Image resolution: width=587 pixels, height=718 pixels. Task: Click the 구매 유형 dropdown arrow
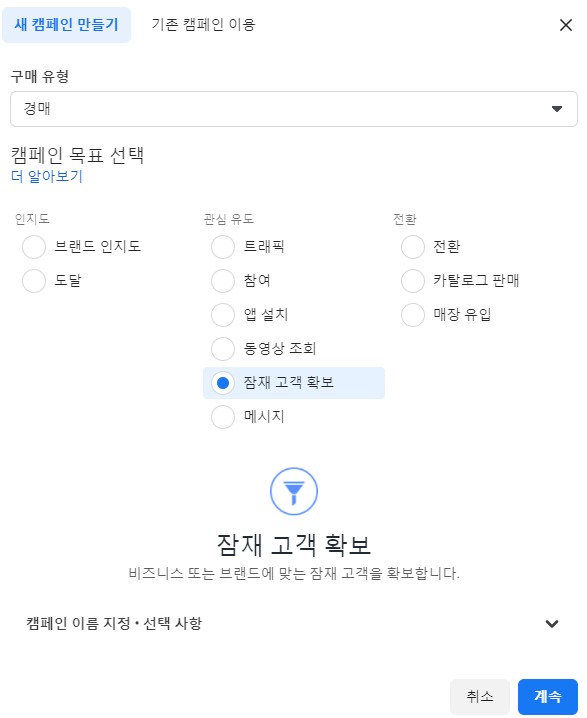pyautogui.click(x=557, y=109)
